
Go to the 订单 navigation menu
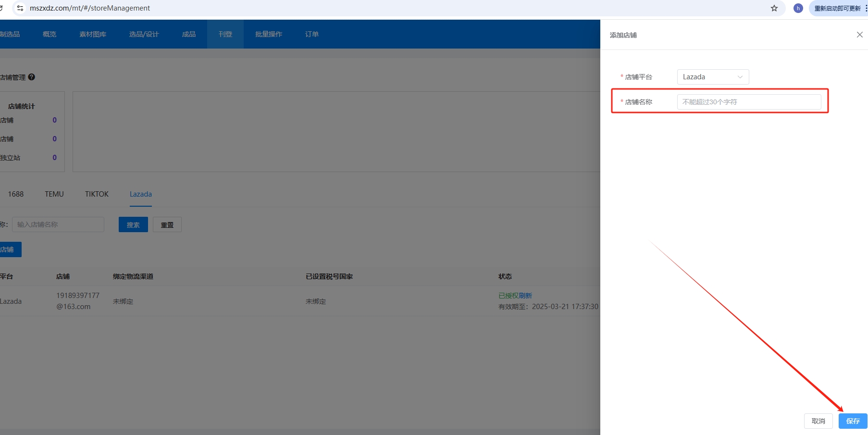(x=311, y=34)
